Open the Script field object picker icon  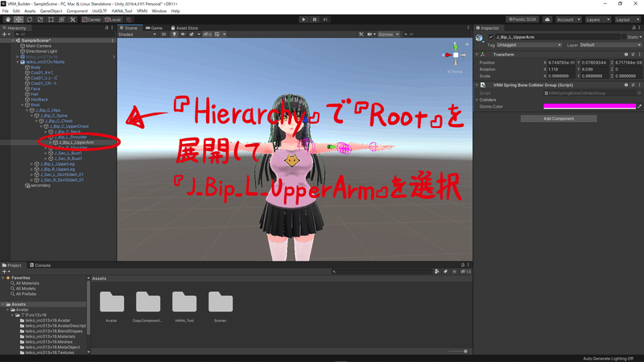[x=639, y=93]
